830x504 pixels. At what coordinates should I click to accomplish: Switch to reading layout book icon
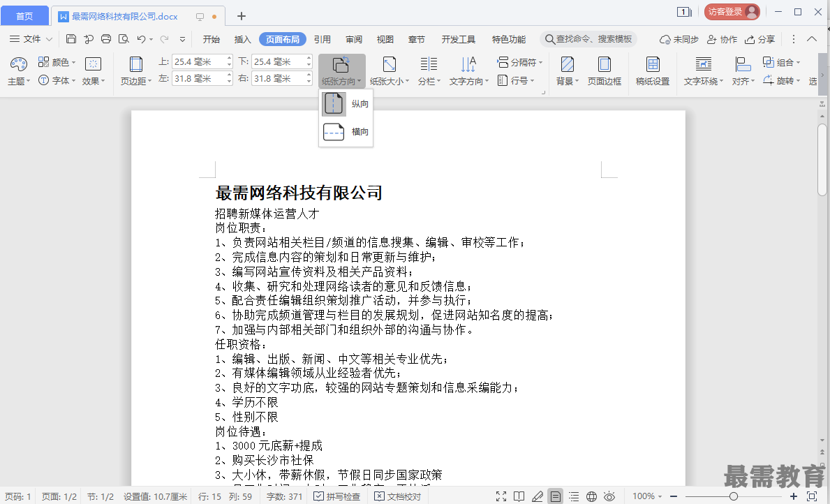click(x=519, y=496)
